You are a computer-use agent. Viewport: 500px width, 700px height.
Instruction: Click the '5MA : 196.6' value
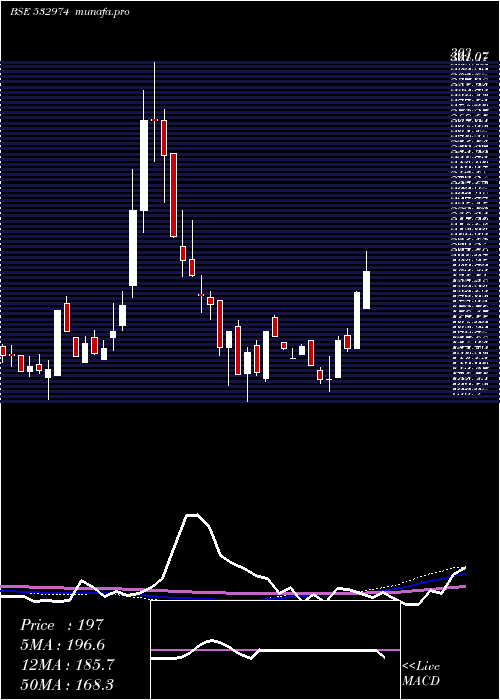63,645
